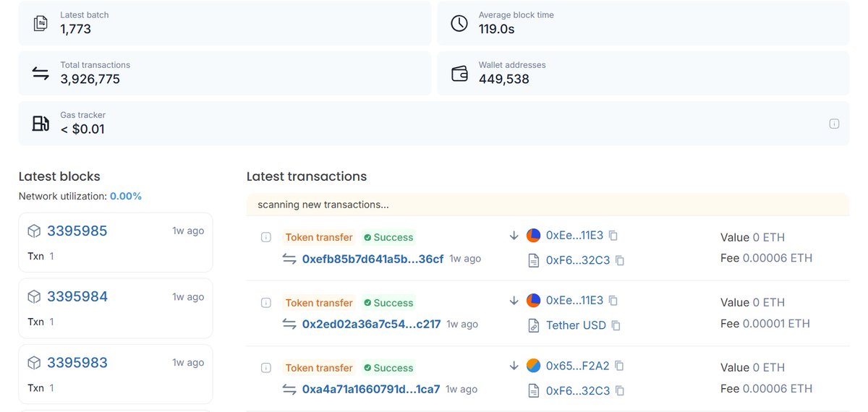
Task: Click the Wallet addresses wallet icon
Action: click(x=459, y=73)
